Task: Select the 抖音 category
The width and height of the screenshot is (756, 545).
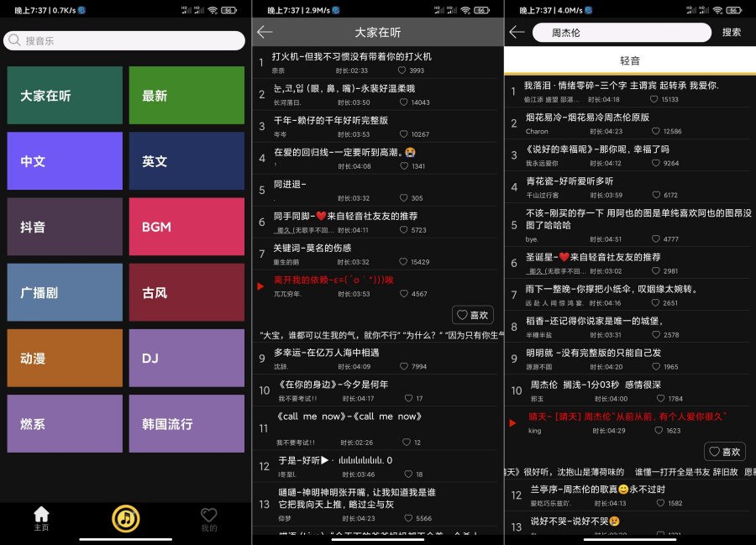Action: 65,228
